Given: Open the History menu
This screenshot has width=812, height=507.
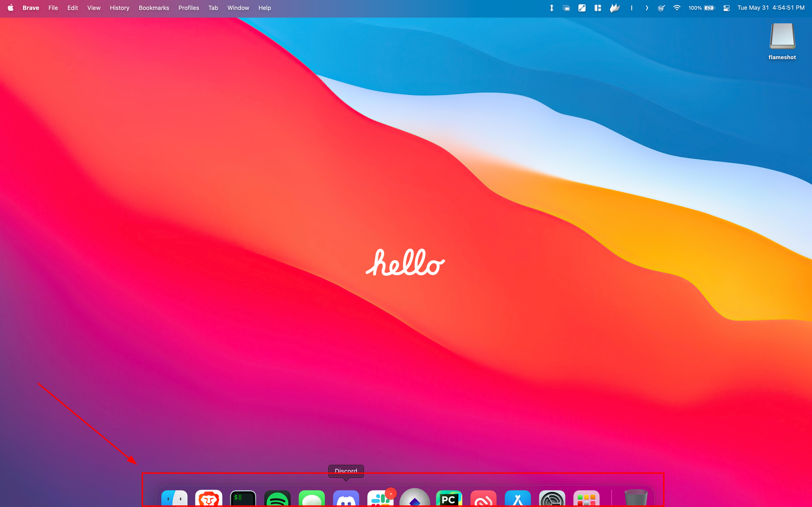Looking at the screenshot, I should point(119,8).
